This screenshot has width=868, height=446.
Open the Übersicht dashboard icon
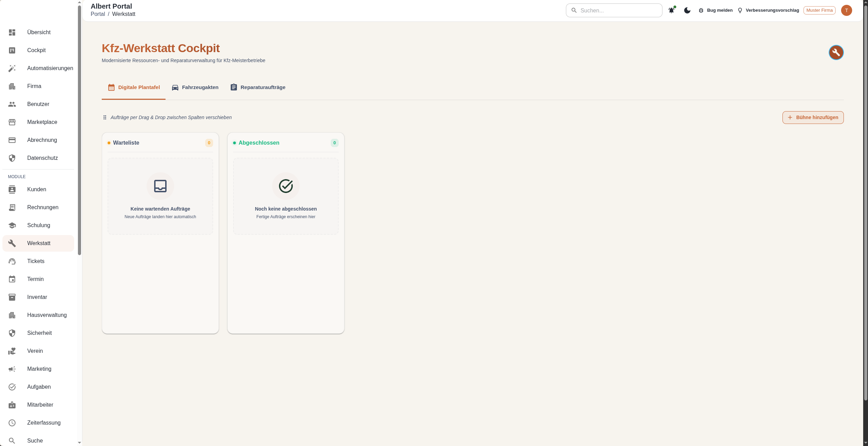pos(12,32)
